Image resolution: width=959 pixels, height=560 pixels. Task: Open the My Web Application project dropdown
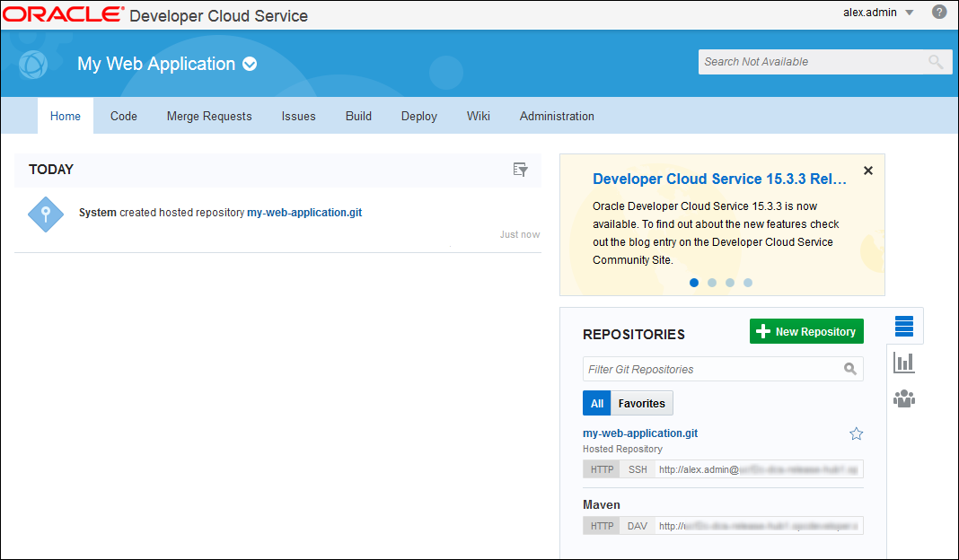click(251, 65)
